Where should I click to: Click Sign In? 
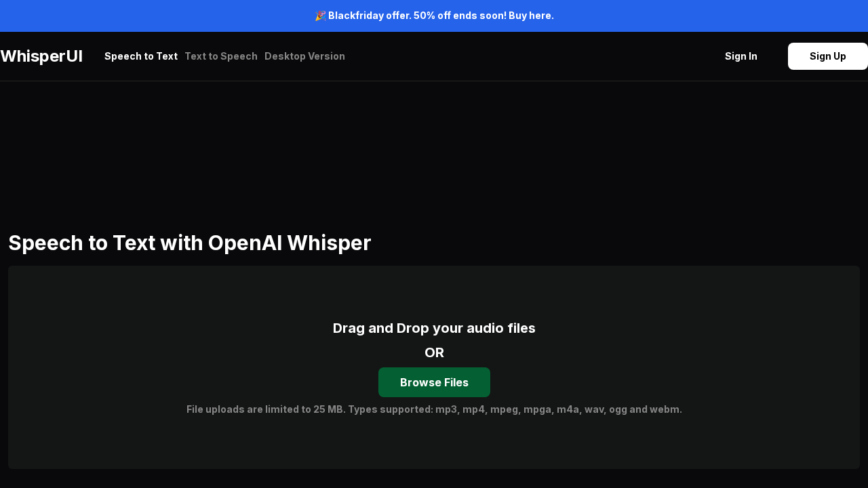tap(741, 56)
